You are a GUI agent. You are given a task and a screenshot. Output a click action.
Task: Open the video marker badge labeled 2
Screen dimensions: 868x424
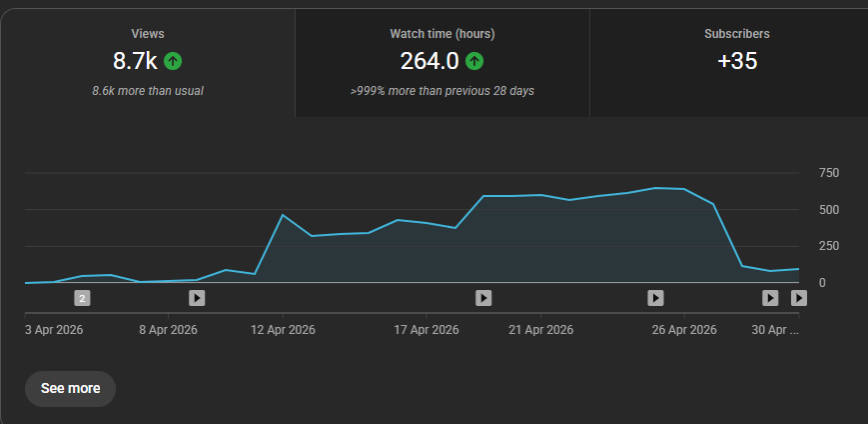coord(83,299)
